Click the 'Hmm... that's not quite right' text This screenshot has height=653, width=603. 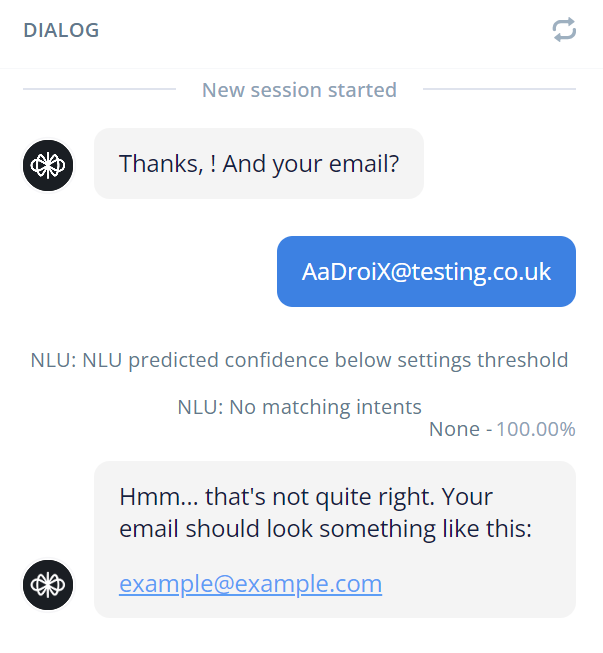pos(277,497)
